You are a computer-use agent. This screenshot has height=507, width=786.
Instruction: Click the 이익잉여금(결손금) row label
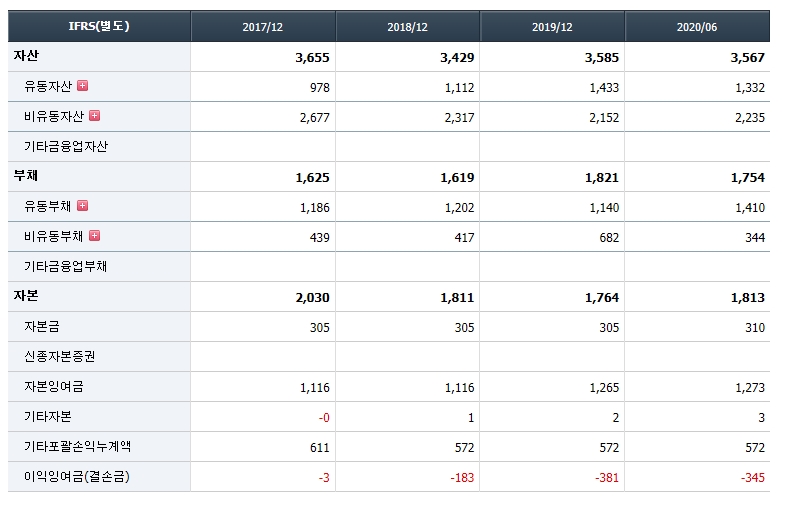(x=77, y=476)
